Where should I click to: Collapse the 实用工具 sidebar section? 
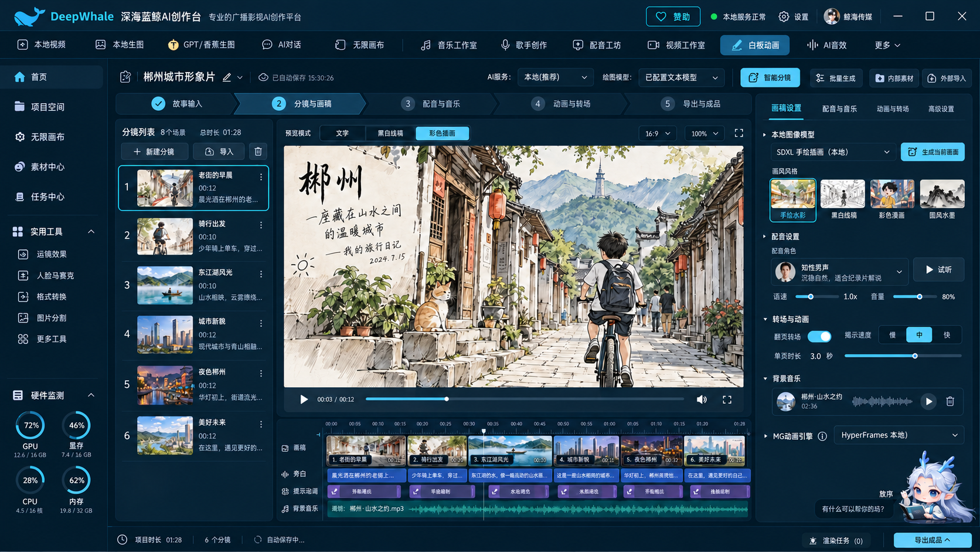(91, 232)
